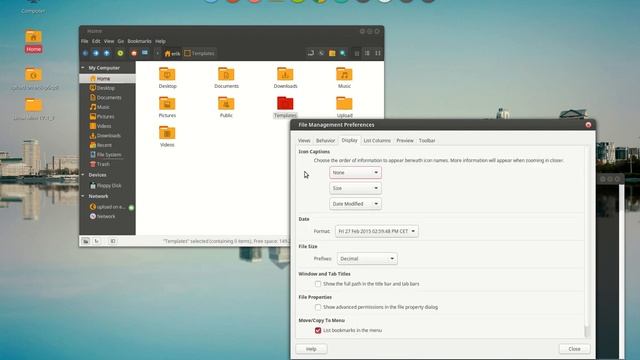
Task: Click the red Home icon in the toolbar
Action: click(134, 53)
